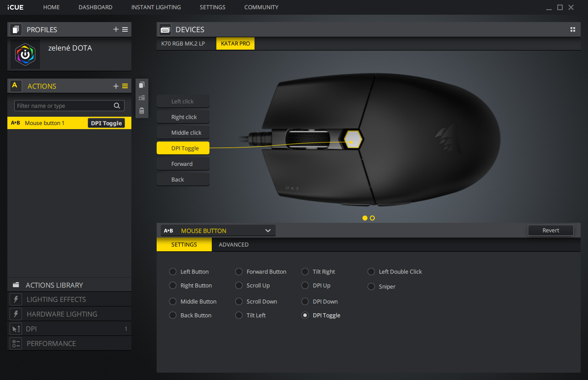This screenshot has width=588, height=380.
Task: Select the DPI Up radio option
Action: [305, 285]
